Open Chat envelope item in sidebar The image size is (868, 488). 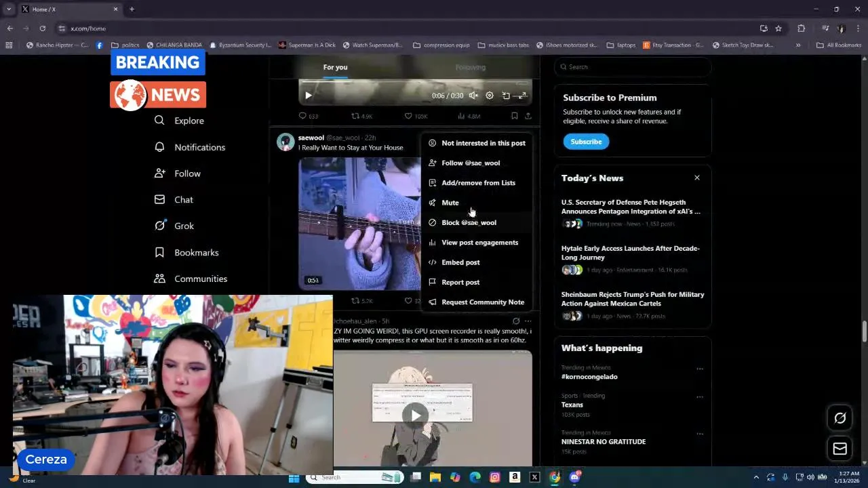pyautogui.click(x=174, y=200)
